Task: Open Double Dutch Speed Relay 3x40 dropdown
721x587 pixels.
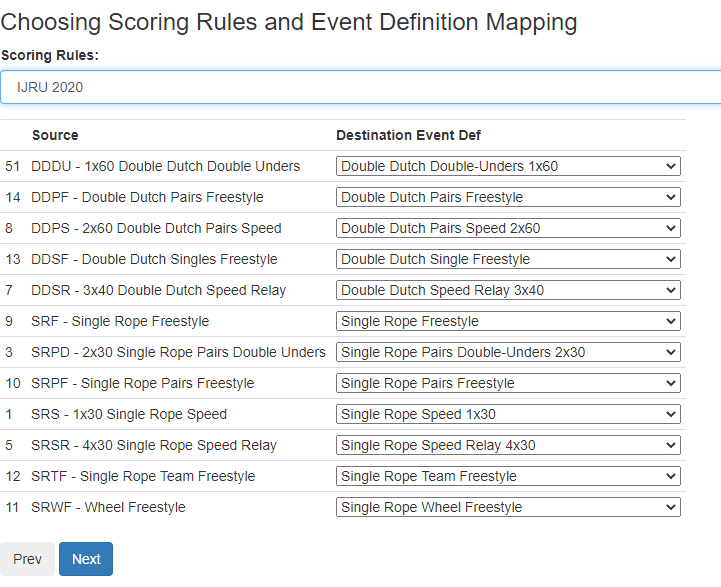Action: 508,291
